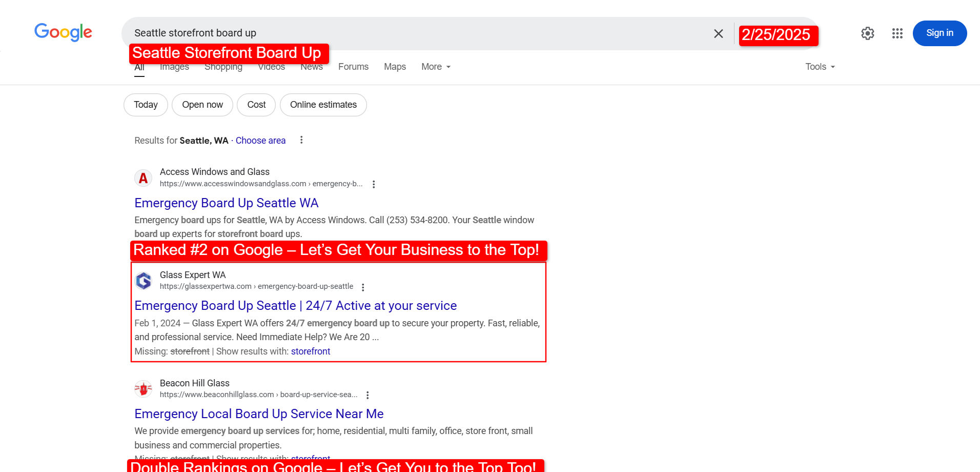Click the Access Windows and Glass site name
This screenshot has height=472, width=980.
coord(215,172)
